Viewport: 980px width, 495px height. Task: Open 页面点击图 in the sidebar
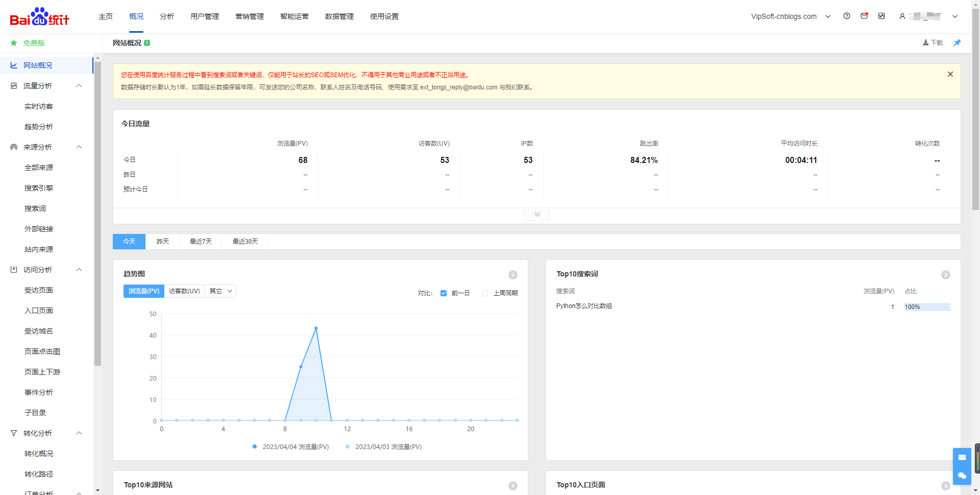coord(42,351)
